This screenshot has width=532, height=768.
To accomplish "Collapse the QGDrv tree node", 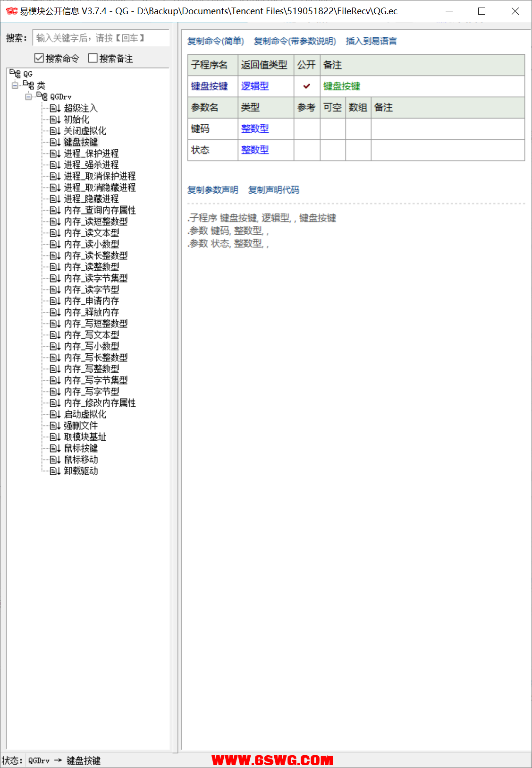I will point(29,97).
